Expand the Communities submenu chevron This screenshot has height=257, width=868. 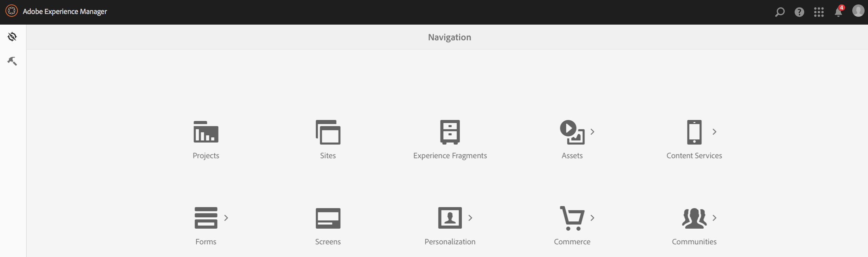714,218
